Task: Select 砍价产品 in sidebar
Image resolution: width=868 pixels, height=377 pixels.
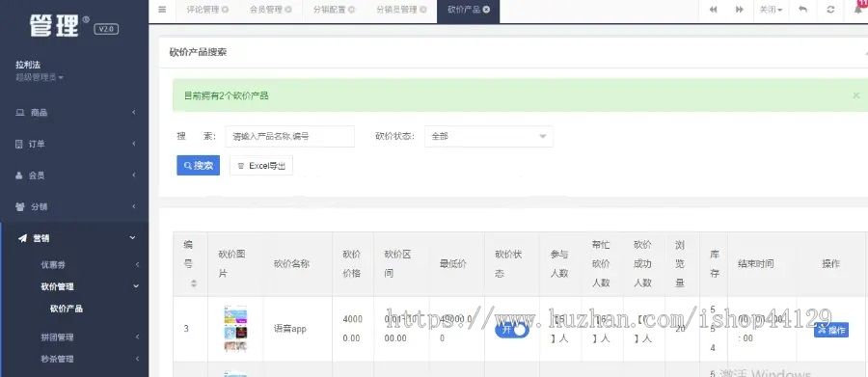Action: [67, 309]
